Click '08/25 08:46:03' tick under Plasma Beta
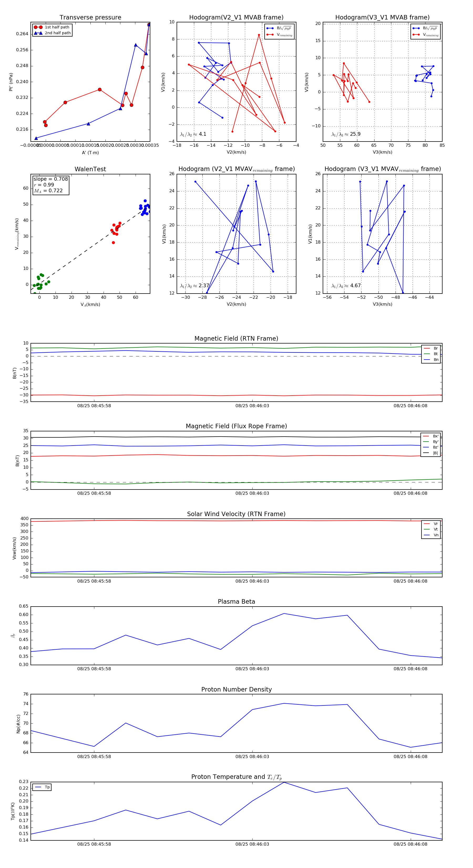 [252, 669]
